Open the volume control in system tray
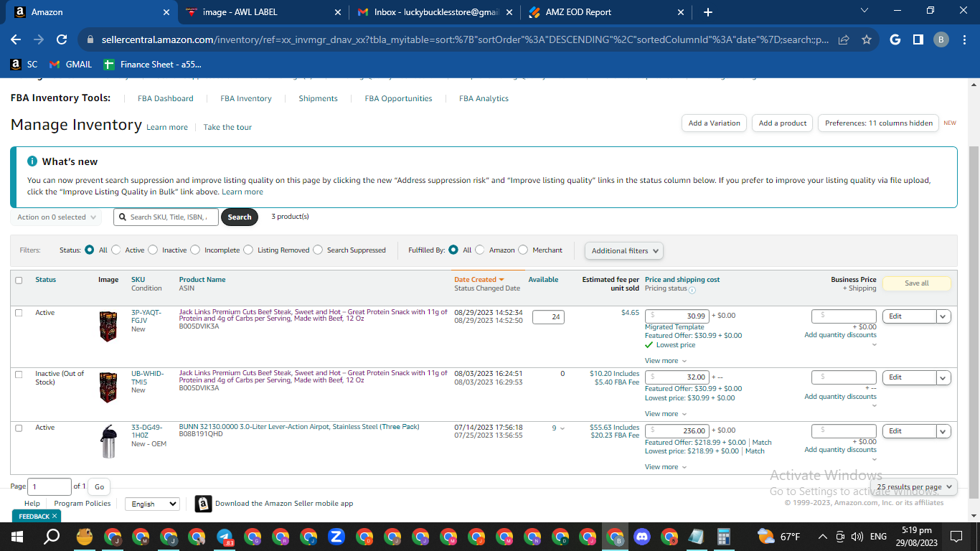Image resolution: width=980 pixels, height=551 pixels. tap(857, 537)
